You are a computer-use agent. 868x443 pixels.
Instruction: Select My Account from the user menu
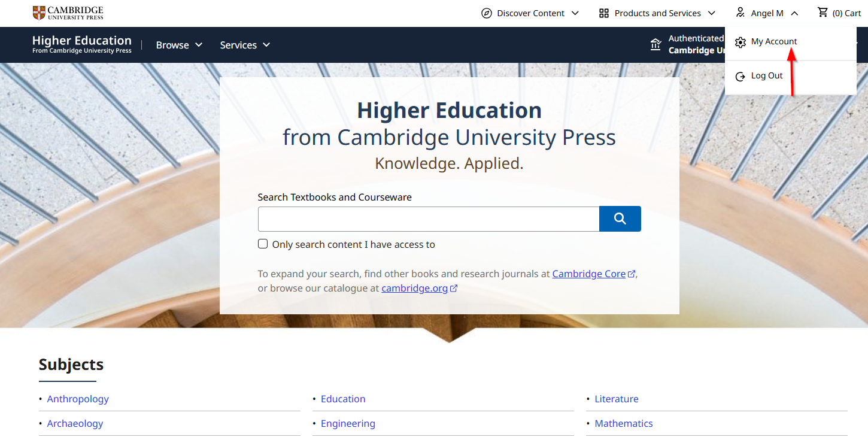[x=774, y=41]
